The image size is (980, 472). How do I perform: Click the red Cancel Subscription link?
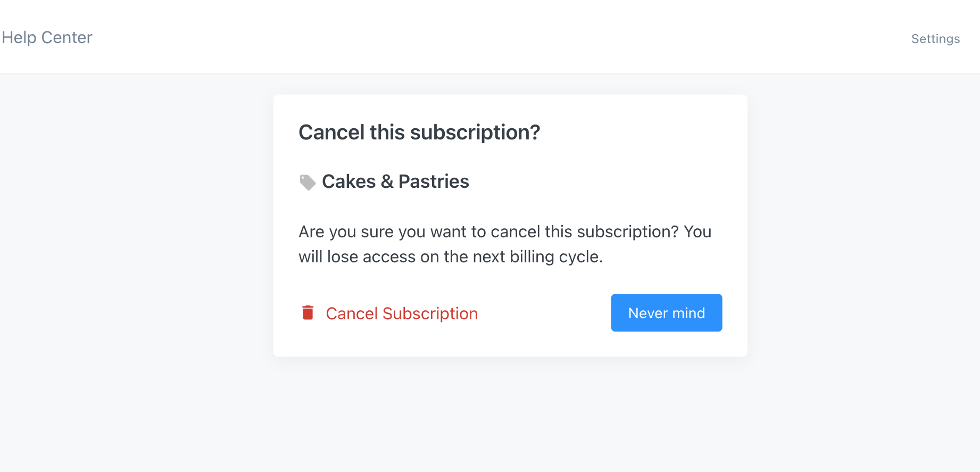[402, 313]
